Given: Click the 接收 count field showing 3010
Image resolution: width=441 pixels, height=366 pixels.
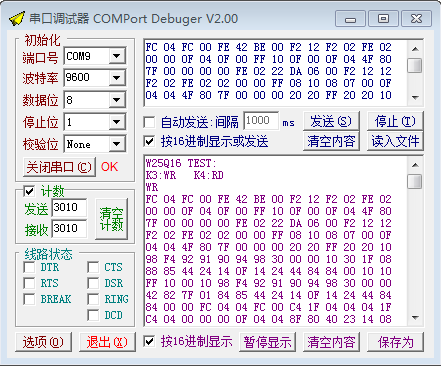Looking at the screenshot, I should point(69,229).
